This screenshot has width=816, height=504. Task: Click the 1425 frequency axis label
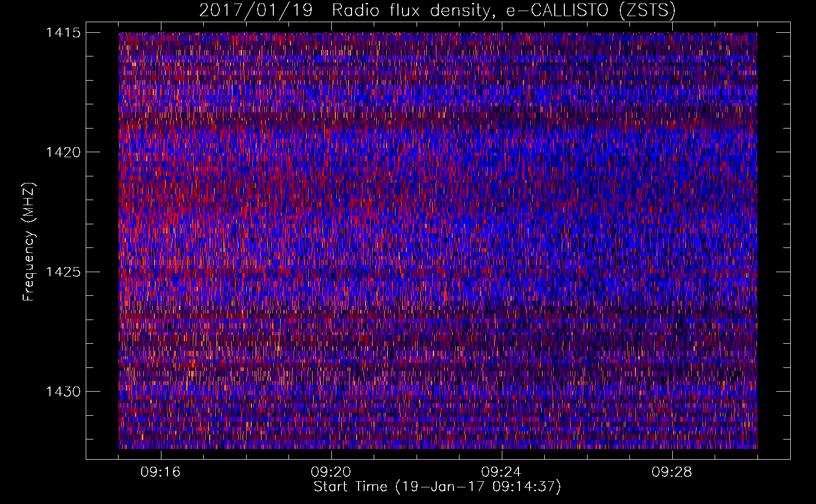[63, 273]
